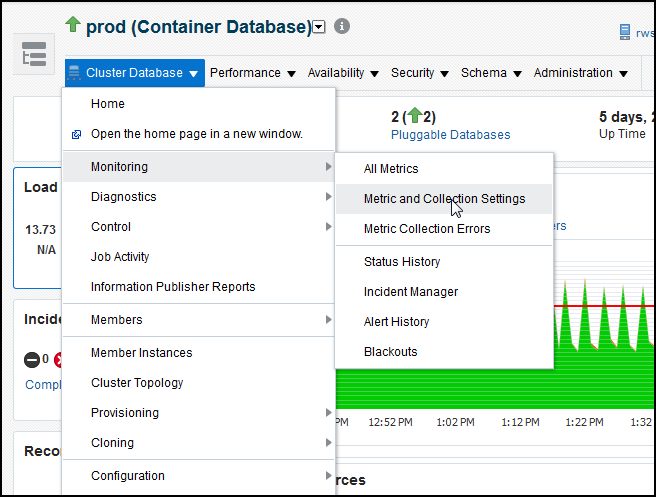656x497 pixels.
Task: Choose All Metrics from Monitoring submenu
Action: click(391, 169)
